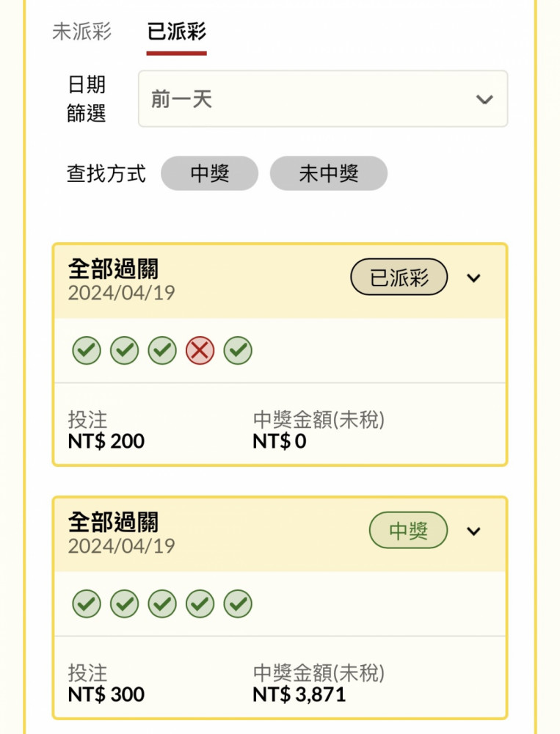Click the green 中獎 status badge
The height and width of the screenshot is (734, 560).
coord(408,531)
